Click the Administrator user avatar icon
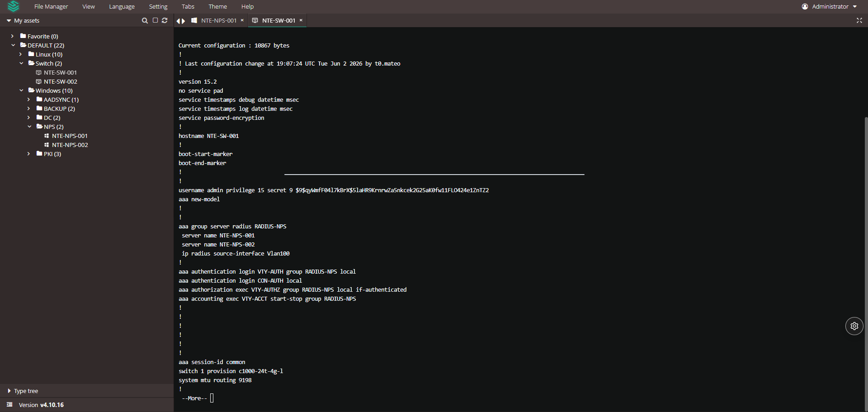 tap(805, 6)
